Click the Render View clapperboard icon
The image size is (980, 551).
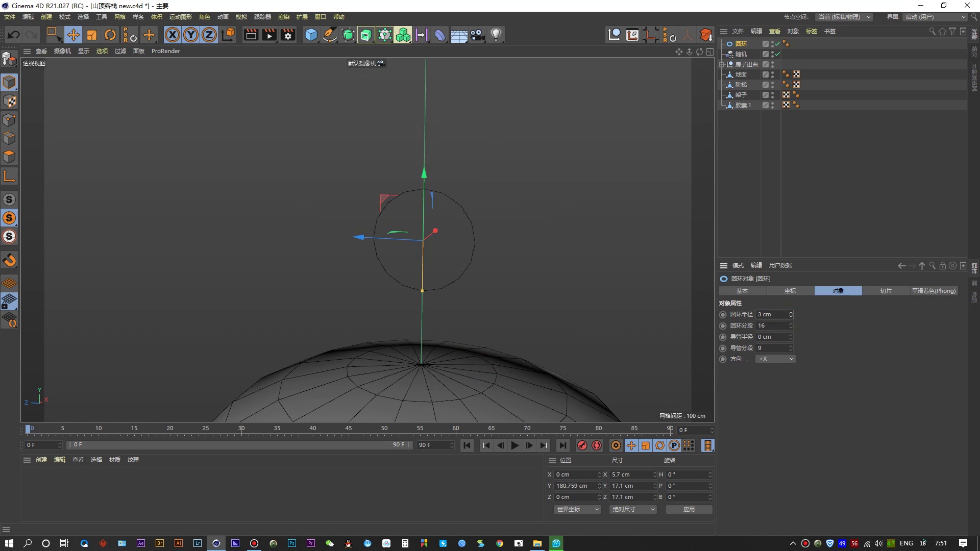click(251, 35)
